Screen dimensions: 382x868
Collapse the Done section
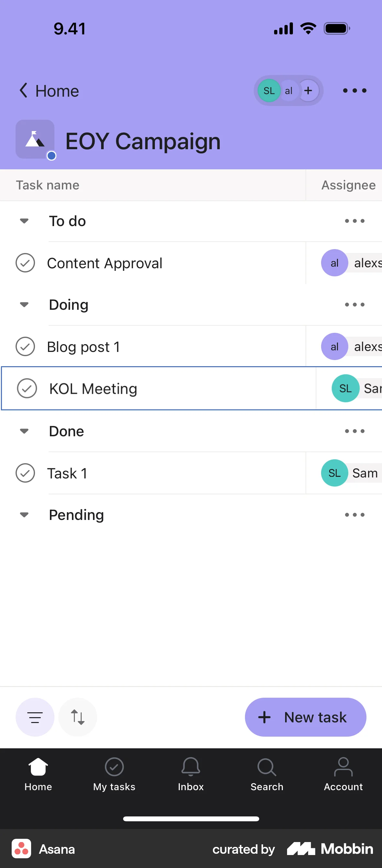click(x=24, y=431)
